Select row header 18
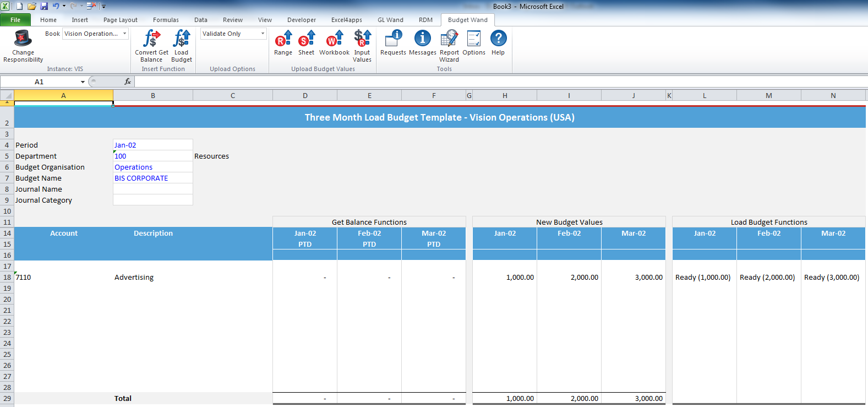Screen dimensions: 868x407 click(x=7, y=277)
